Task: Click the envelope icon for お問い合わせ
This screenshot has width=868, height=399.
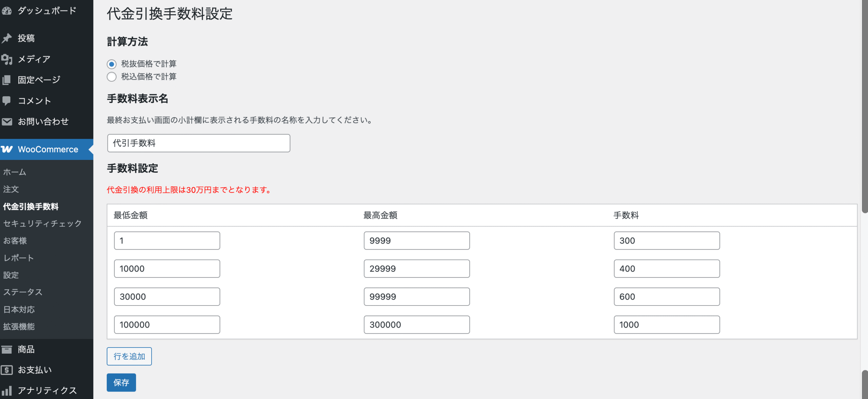Action: tap(7, 122)
